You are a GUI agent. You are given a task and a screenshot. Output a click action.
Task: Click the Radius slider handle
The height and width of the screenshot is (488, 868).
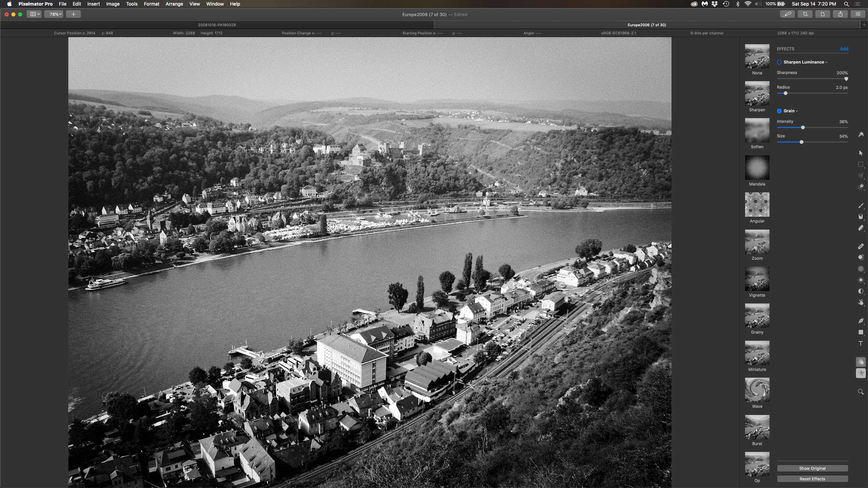coord(786,93)
